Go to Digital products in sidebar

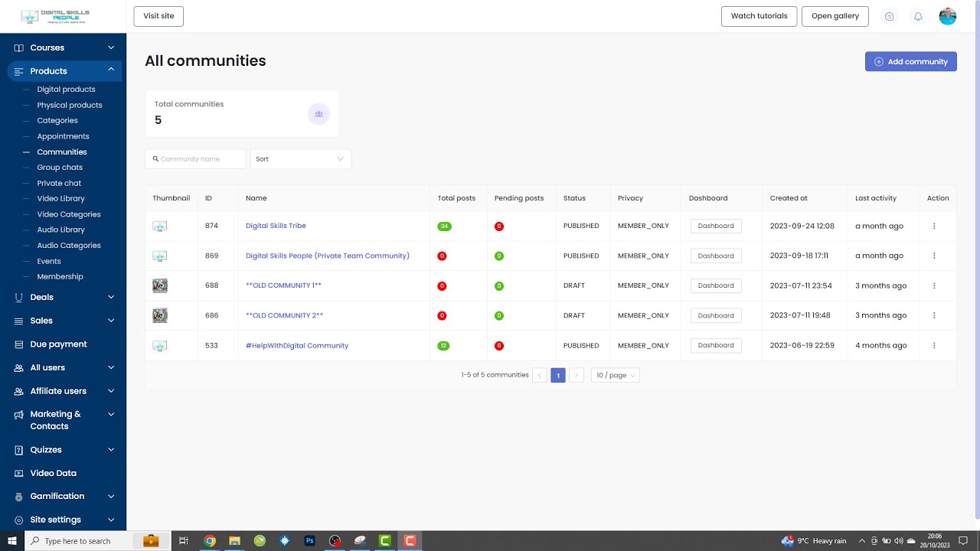(66, 90)
